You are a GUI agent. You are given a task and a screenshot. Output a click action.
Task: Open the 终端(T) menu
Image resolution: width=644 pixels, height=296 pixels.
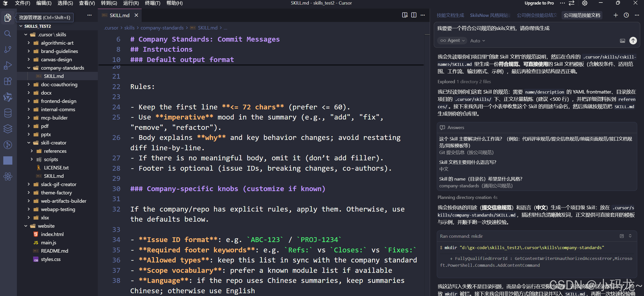point(152,3)
